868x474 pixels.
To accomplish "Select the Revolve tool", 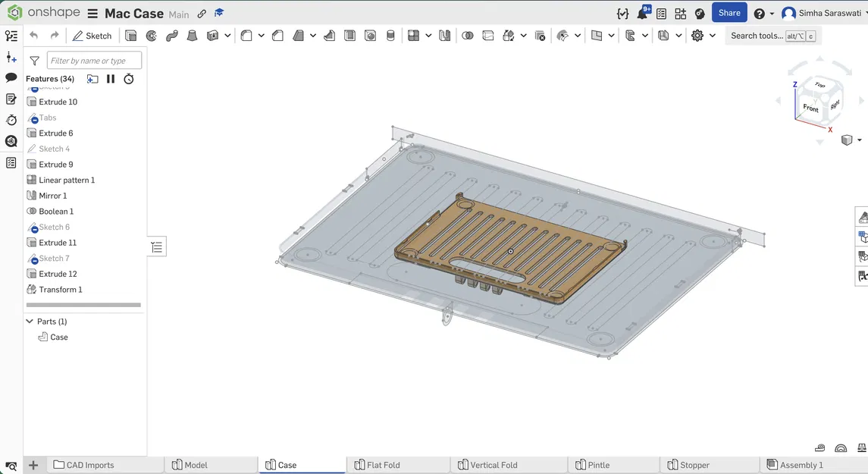I will pos(152,36).
